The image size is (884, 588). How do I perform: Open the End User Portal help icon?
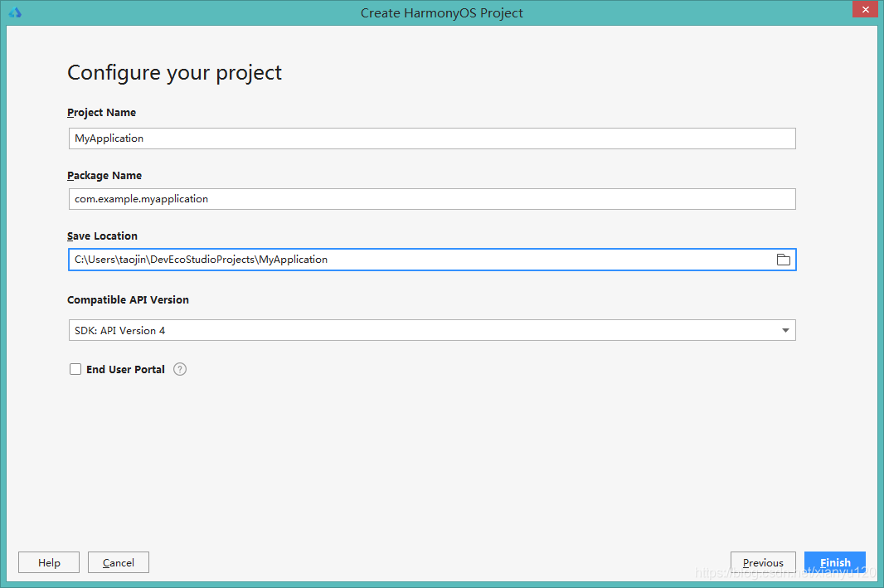[180, 369]
